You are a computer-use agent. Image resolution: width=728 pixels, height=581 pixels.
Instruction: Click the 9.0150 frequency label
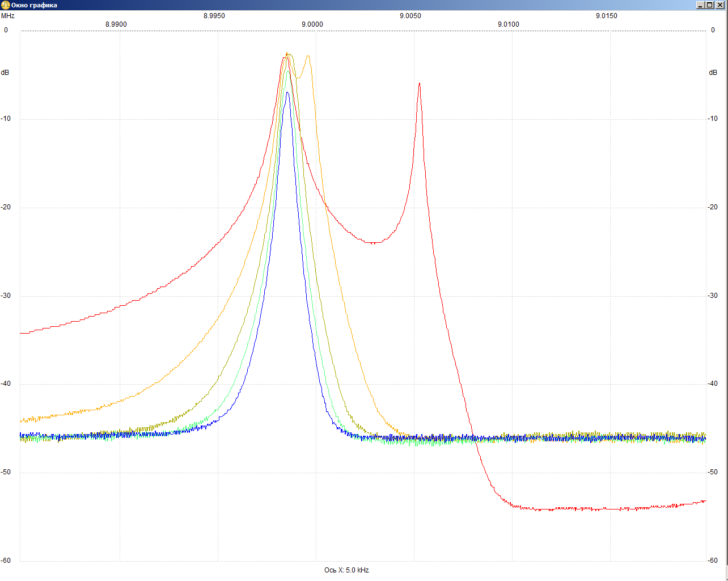point(607,16)
